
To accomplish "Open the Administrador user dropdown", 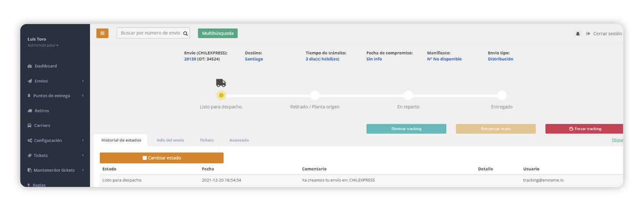I will pos(43,45).
